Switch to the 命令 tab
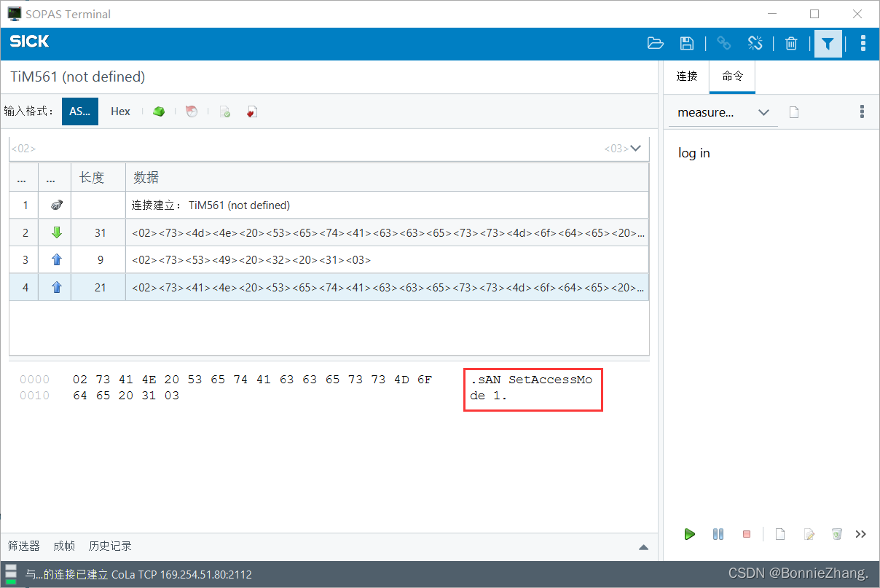The height and width of the screenshot is (588, 880). [x=733, y=76]
